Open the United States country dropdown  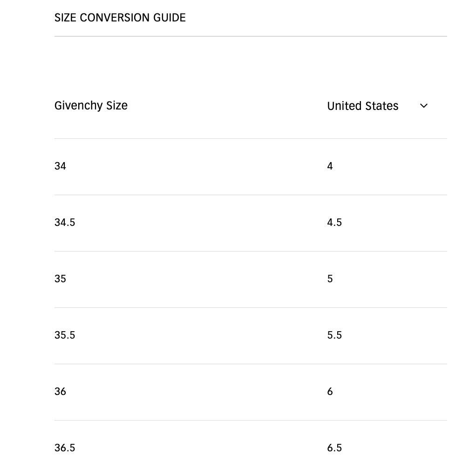click(x=377, y=106)
